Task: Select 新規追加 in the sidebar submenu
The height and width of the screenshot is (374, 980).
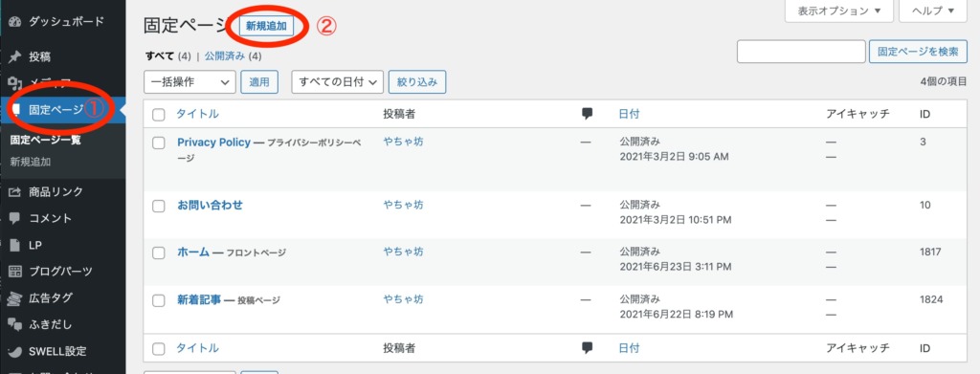Action: (31, 162)
